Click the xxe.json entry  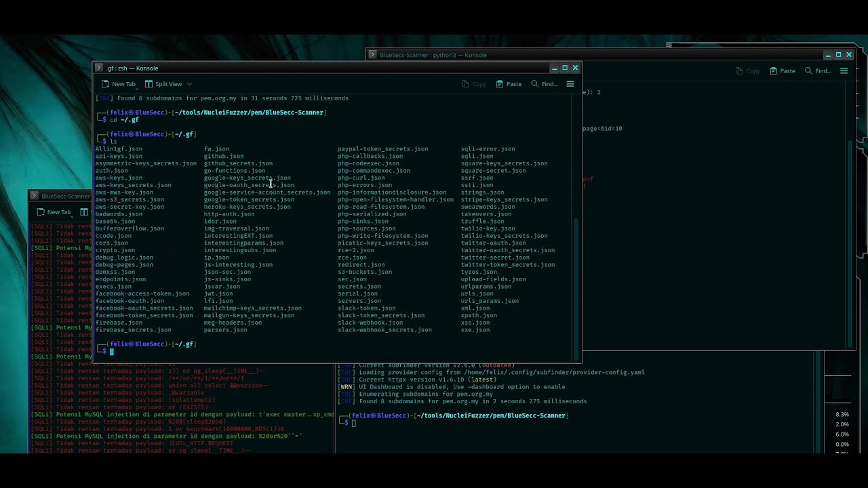(475, 330)
